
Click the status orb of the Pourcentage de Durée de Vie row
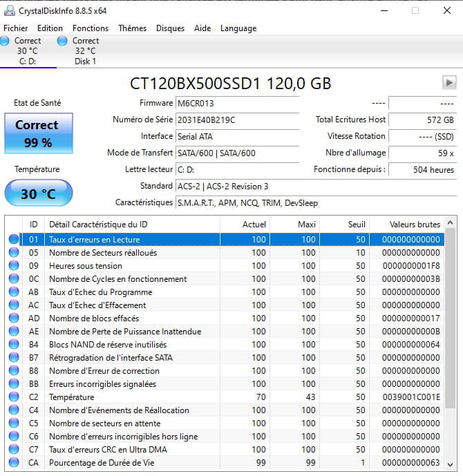[x=14, y=463]
